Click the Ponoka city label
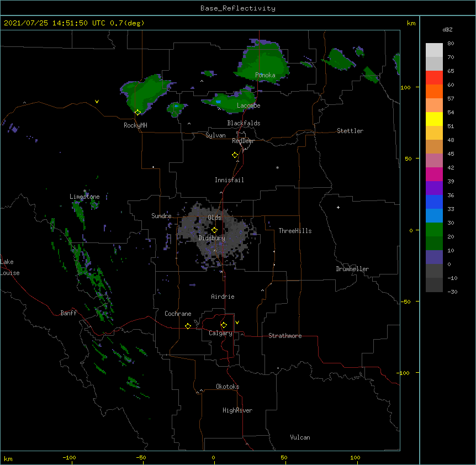This screenshot has width=476, height=465. (265, 75)
